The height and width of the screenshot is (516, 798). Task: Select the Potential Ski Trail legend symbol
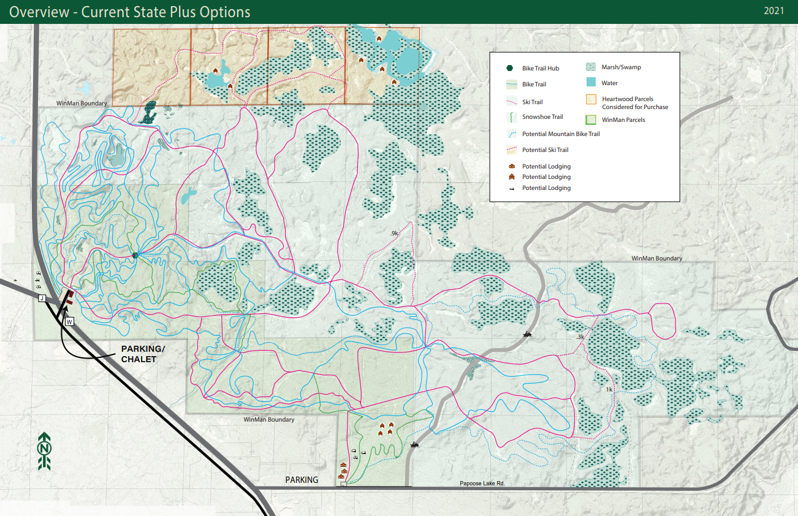pos(511,150)
